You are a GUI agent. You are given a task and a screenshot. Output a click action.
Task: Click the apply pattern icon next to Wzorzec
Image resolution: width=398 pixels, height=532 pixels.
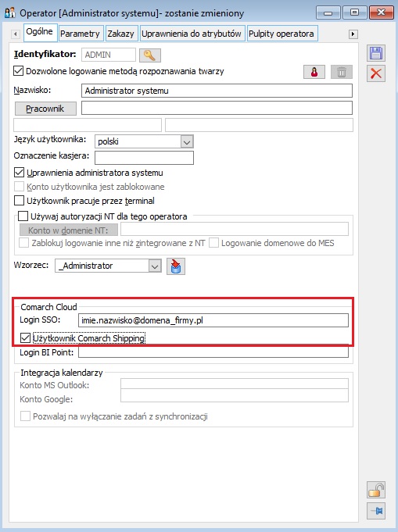[x=176, y=266]
